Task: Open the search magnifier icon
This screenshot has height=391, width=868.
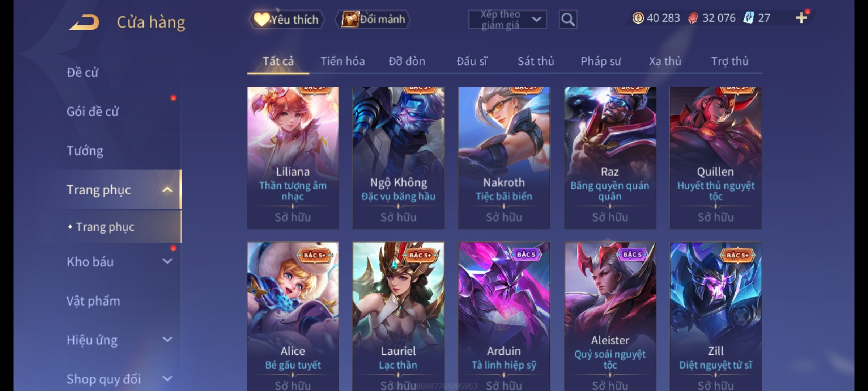Action: 568,20
